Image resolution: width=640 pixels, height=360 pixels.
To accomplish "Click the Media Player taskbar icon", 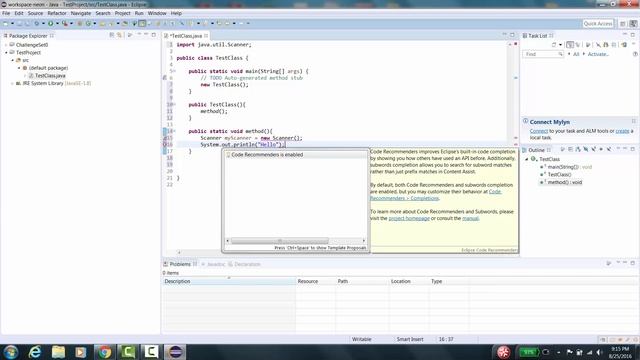I will [81, 352].
